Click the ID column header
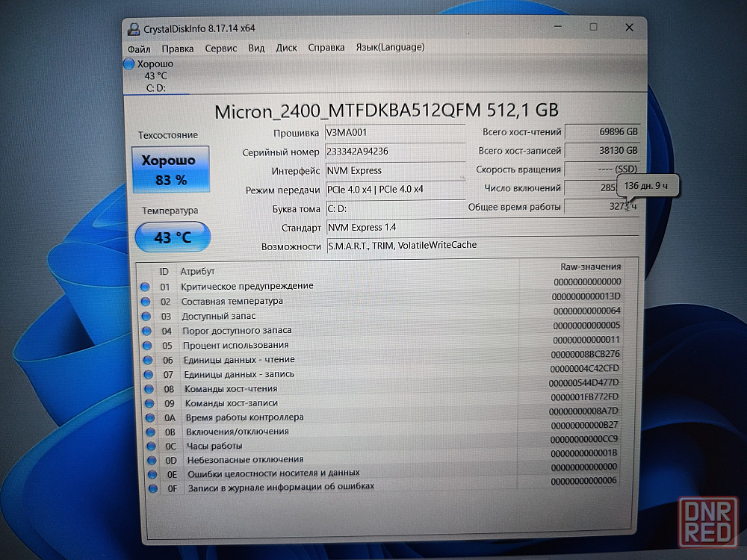 click(164, 272)
